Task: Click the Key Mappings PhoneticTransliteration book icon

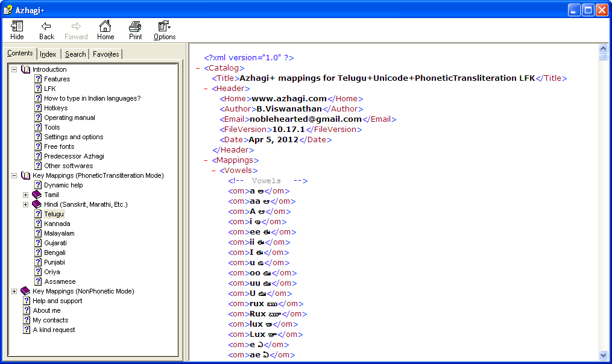Action: 26,175
